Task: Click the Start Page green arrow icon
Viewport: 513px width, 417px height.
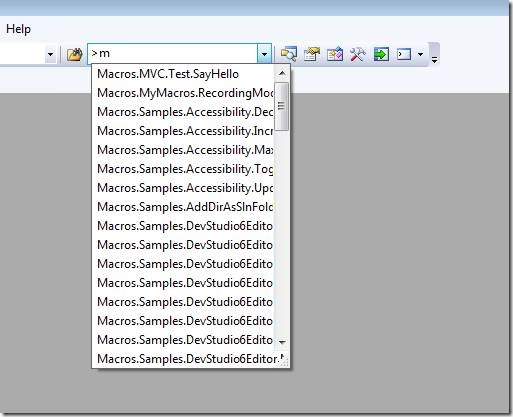Action: pyautogui.click(x=381, y=54)
